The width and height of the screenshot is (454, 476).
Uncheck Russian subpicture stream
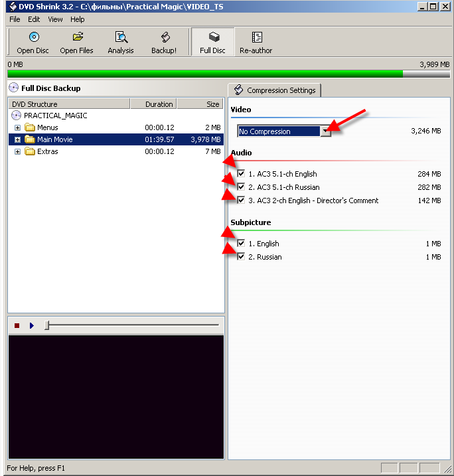241,256
